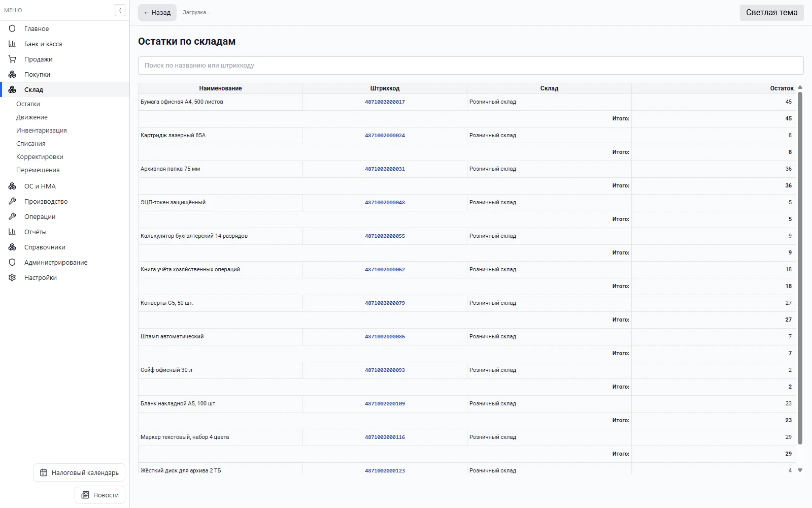
Task: Expand the ОС и НМА section
Action: 64,186
